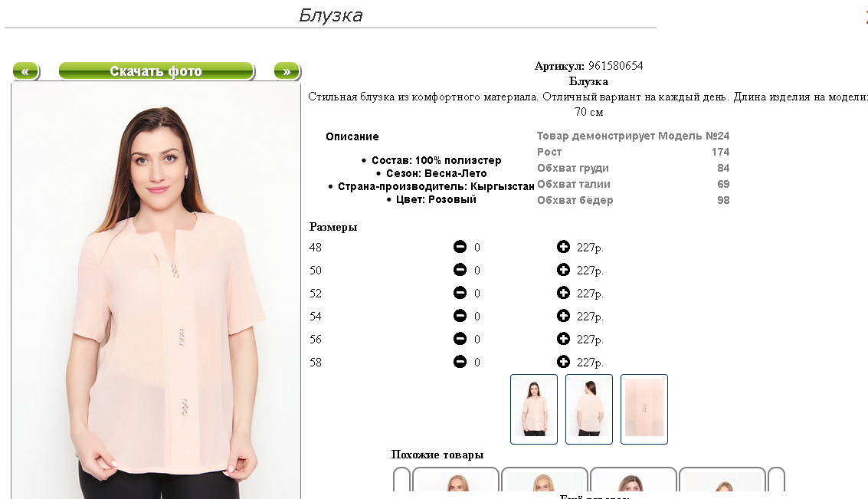
Task: Open front view blouse thumbnail
Action: (534, 409)
